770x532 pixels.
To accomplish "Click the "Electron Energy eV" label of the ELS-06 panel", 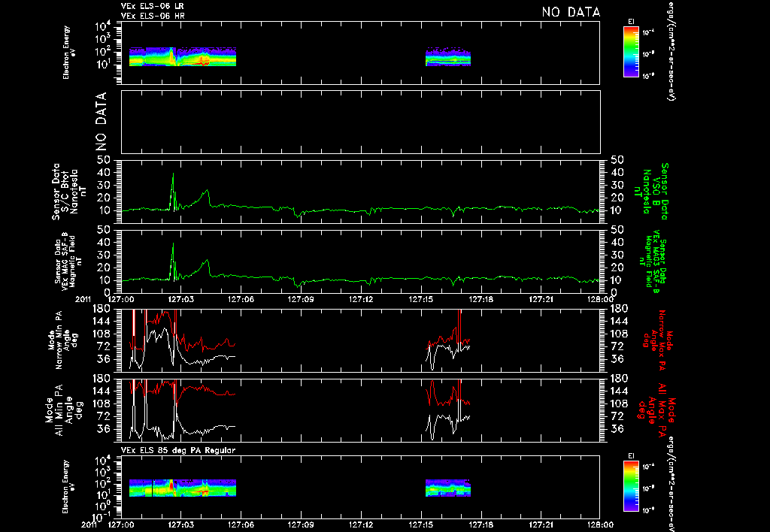I will [x=68, y=53].
